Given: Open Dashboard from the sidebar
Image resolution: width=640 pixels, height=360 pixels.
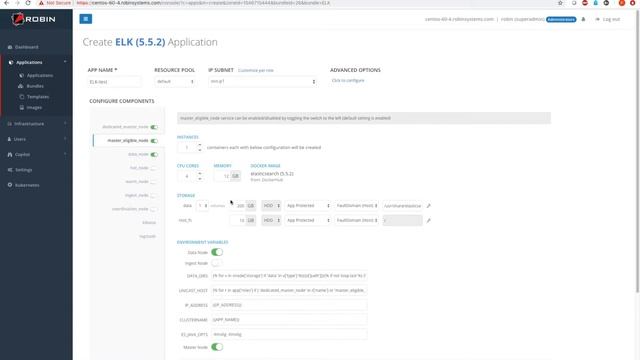Looking at the screenshot, I should [x=27, y=47].
